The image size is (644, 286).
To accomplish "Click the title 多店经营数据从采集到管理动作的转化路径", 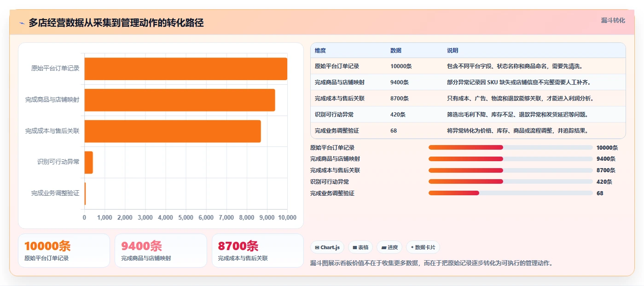I will pos(116,23).
